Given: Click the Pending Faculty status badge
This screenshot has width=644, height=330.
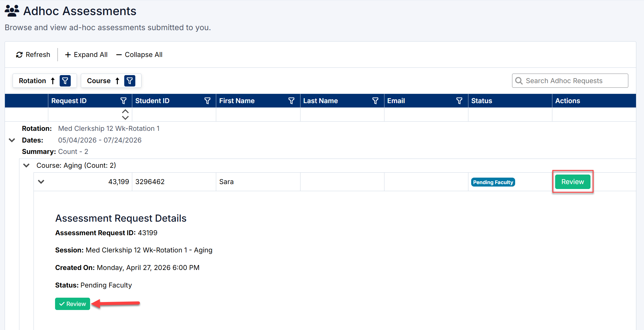Looking at the screenshot, I should [493, 182].
